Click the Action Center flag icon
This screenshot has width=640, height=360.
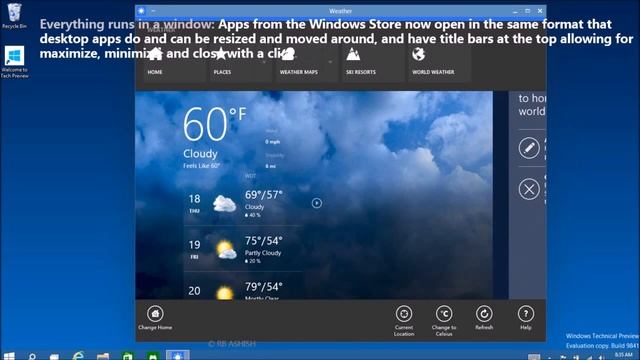(563, 358)
